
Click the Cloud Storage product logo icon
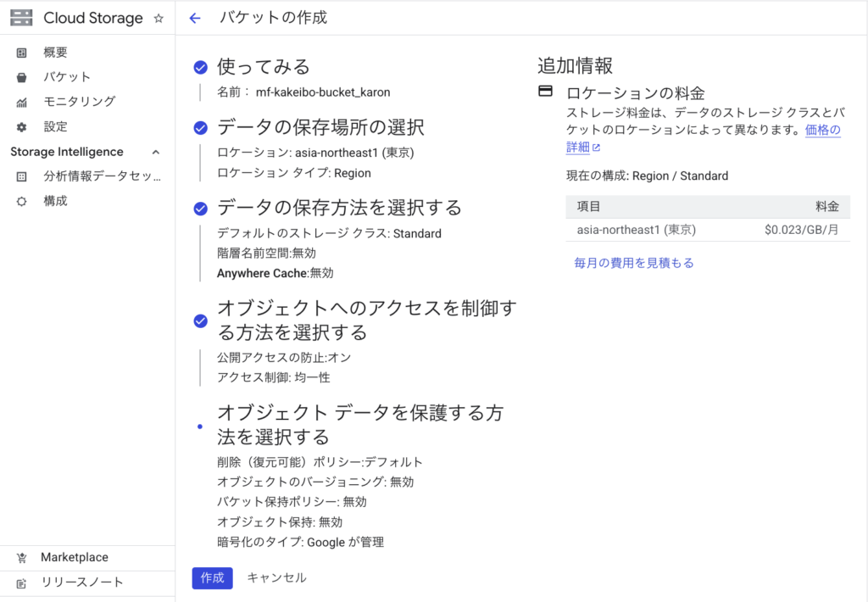[x=21, y=18]
